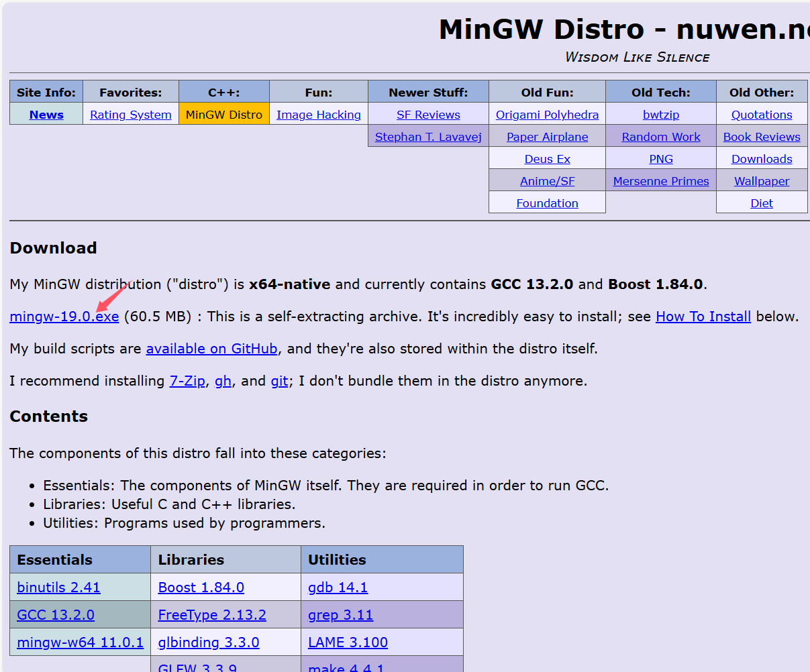Open the Quotations link
The image size is (810, 672).
[x=762, y=115]
